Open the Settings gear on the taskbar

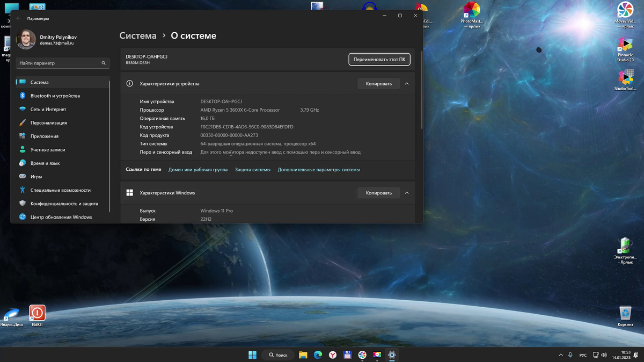click(x=392, y=355)
